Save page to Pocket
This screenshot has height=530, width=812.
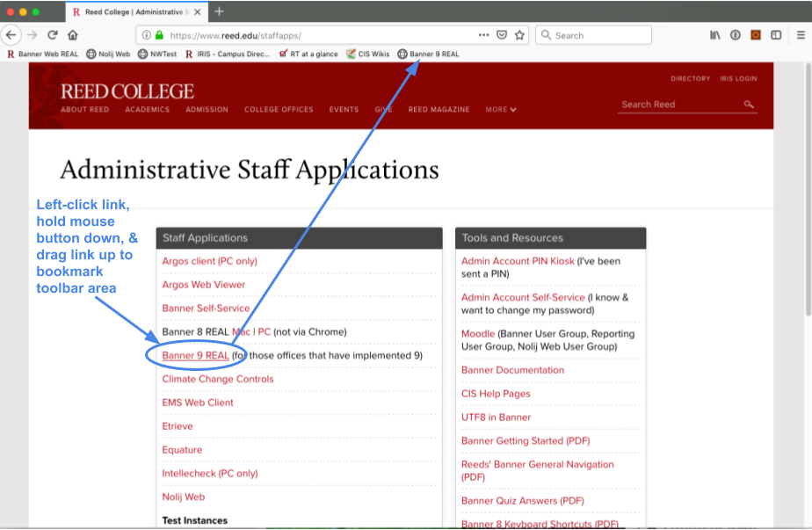click(502, 35)
